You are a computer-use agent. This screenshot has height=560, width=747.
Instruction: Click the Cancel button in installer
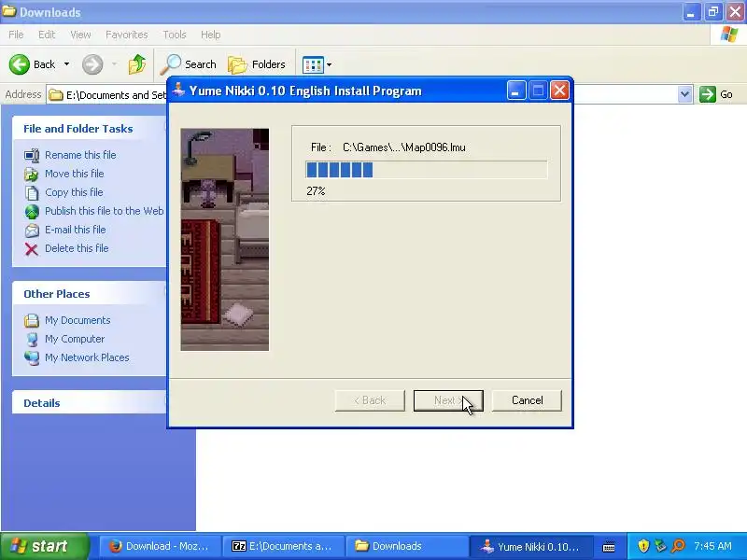(x=527, y=400)
